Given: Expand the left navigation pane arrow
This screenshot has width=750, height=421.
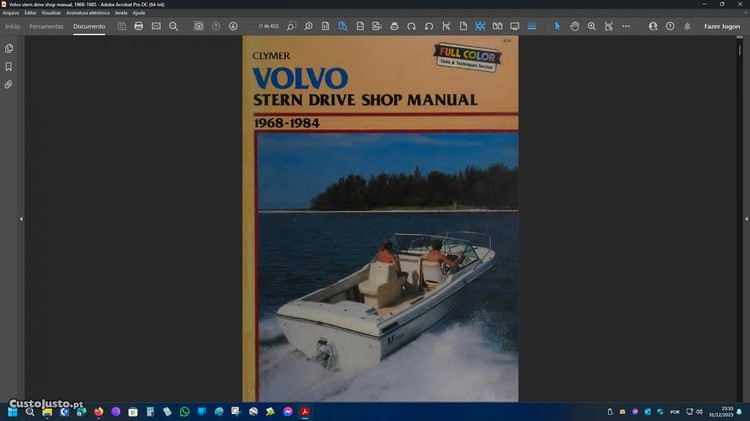Looking at the screenshot, I should tap(21, 218).
